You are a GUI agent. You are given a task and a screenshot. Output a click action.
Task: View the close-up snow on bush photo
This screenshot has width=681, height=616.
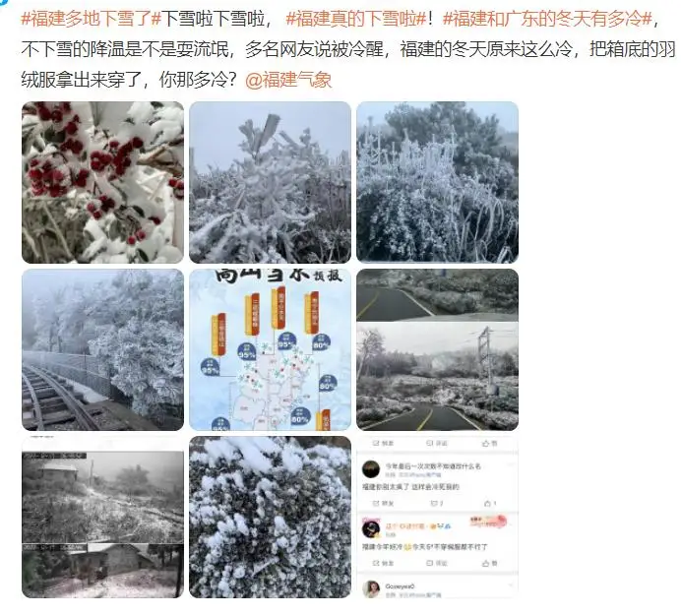coord(271,518)
